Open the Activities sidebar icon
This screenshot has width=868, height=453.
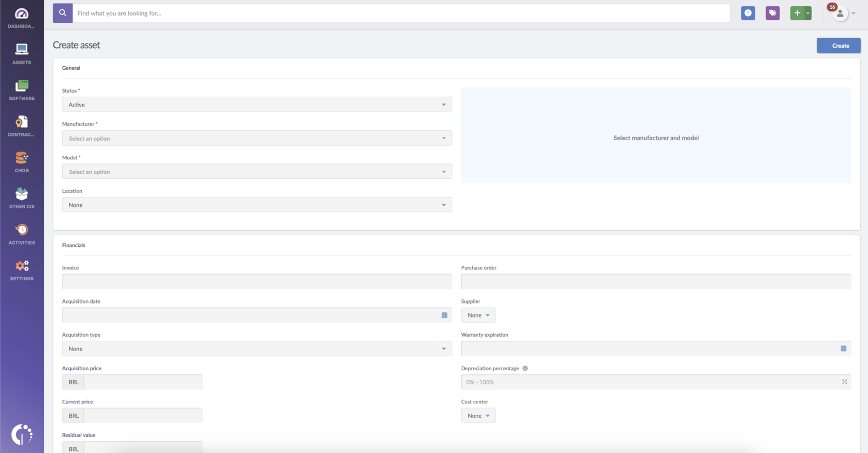point(21,234)
